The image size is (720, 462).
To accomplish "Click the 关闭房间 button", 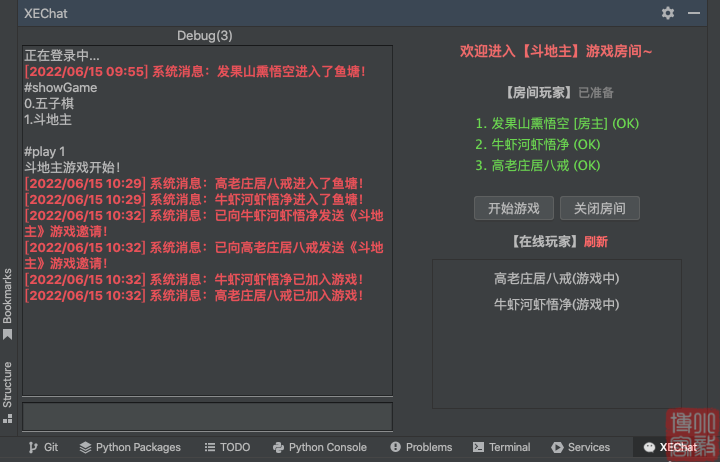I will (600, 208).
